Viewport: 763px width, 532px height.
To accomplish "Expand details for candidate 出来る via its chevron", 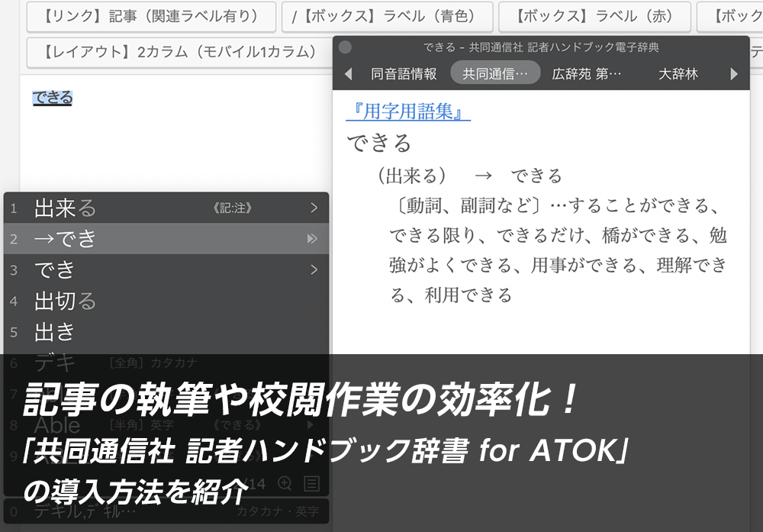I will pyautogui.click(x=314, y=208).
